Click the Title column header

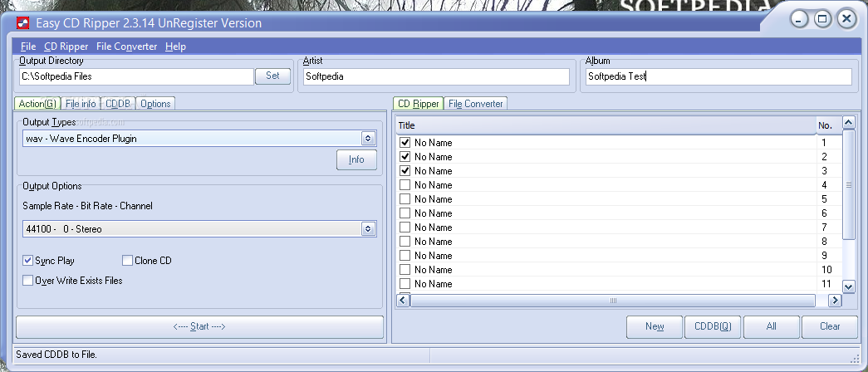click(606, 125)
